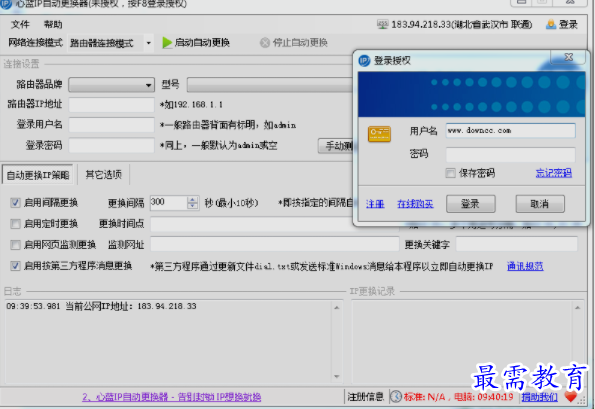
Task: Click the 登录 text at top right
Action: (568, 25)
